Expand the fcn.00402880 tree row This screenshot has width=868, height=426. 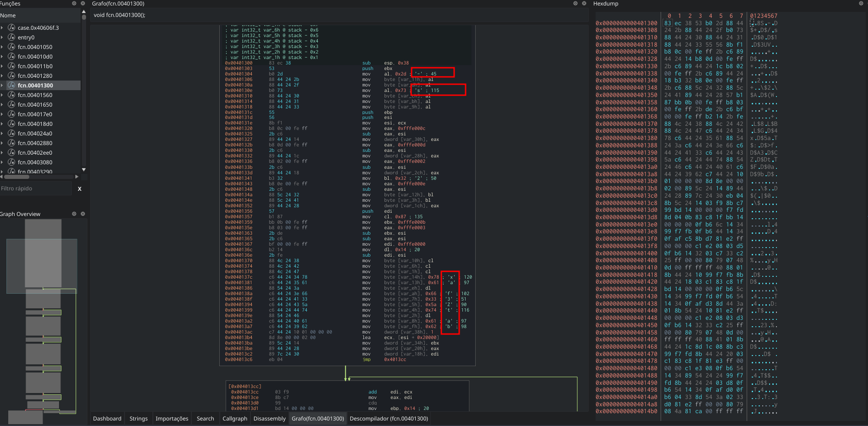coord(2,143)
